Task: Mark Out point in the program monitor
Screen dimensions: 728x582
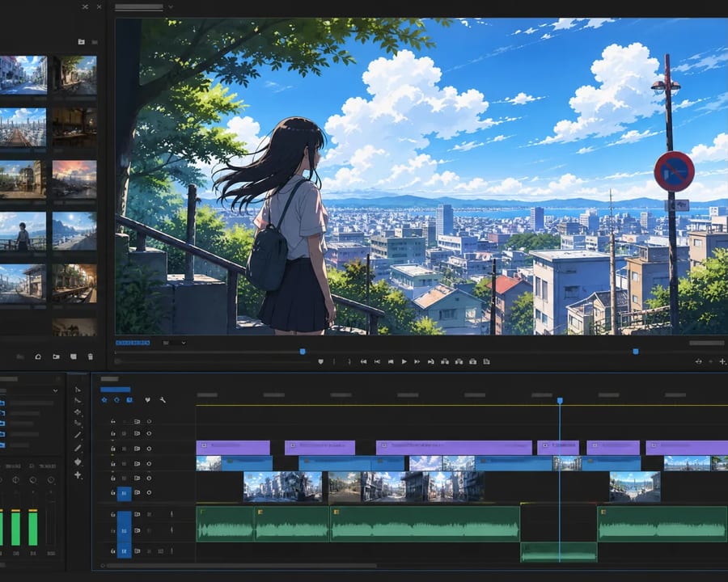Action: pos(349,361)
